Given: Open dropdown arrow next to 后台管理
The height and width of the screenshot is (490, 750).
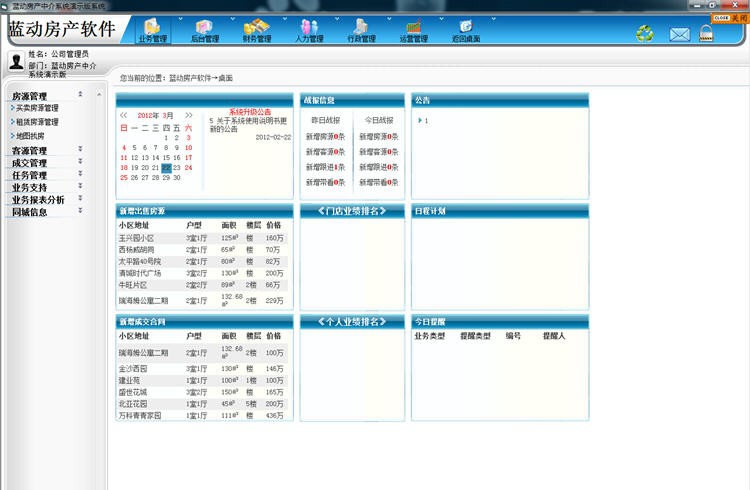Looking at the screenshot, I should coord(232,19).
